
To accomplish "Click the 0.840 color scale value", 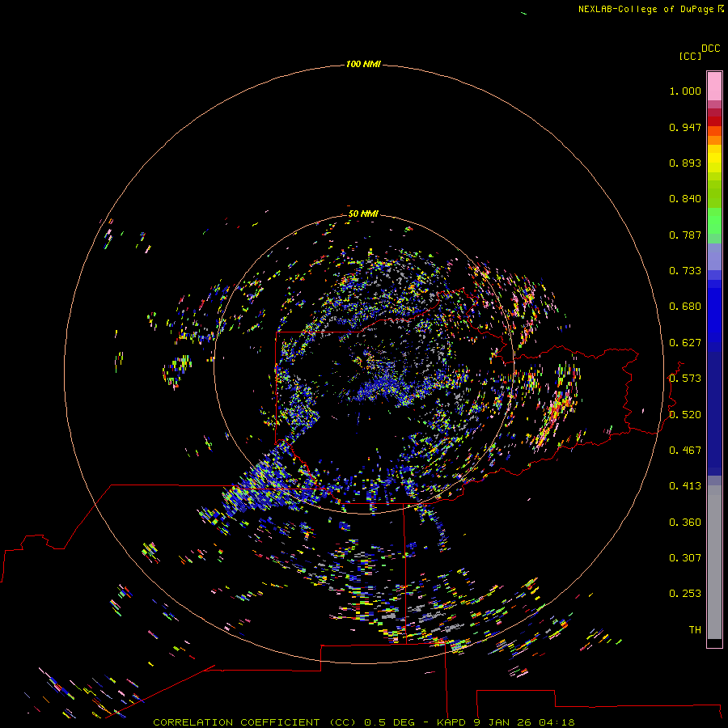I will pos(685,199).
